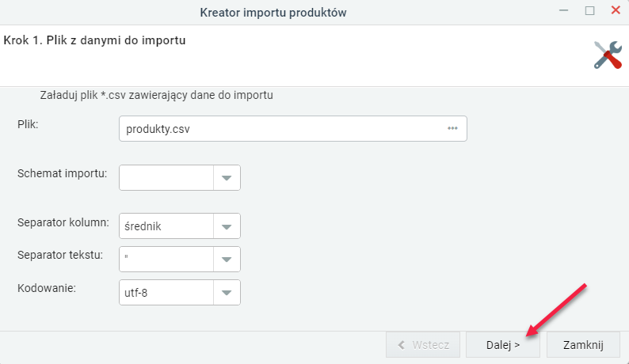This screenshot has width=629, height=364.
Task: Expand the Separator kolumn dropdown arrow
Action: point(227,226)
